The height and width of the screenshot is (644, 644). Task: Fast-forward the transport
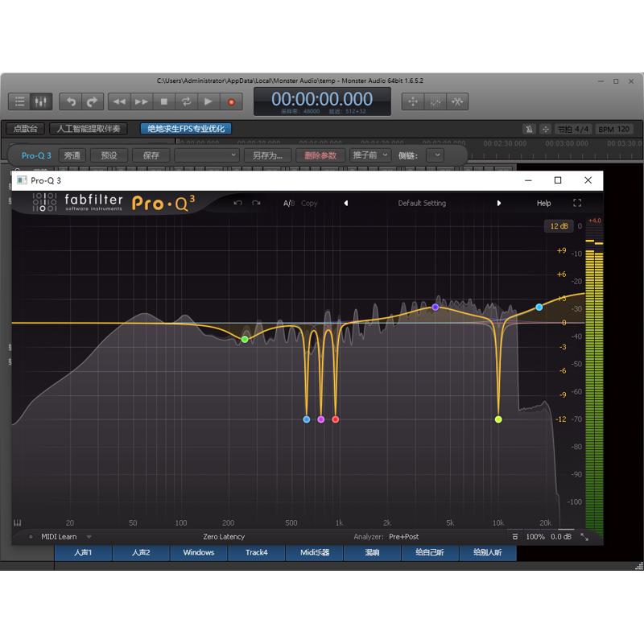click(x=142, y=101)
